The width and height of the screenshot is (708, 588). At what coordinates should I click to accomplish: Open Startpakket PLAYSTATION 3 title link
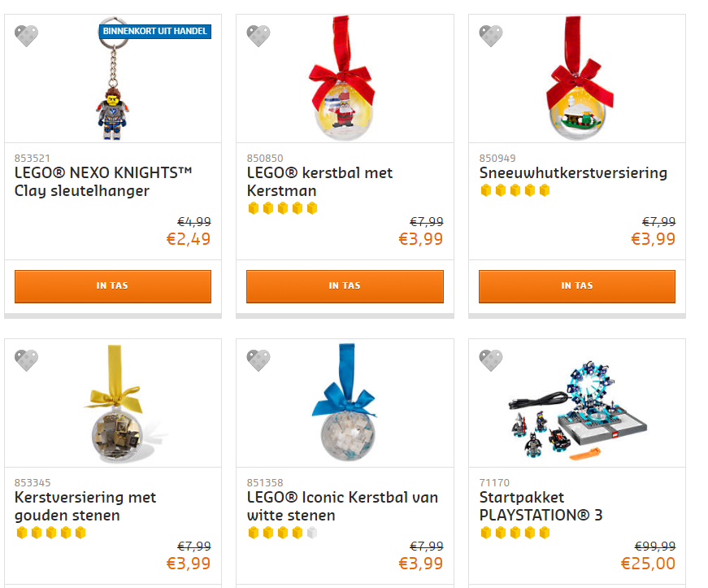[541, 506]
